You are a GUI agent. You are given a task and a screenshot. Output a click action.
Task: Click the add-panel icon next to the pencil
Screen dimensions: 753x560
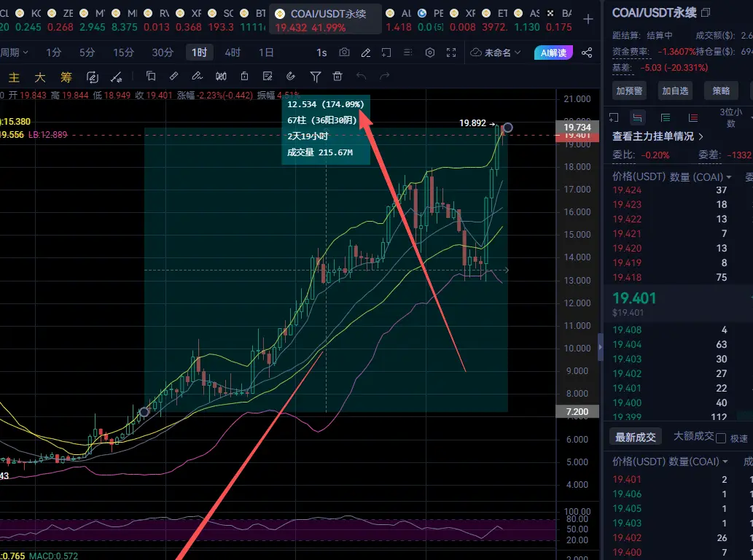tap(386, 52)
